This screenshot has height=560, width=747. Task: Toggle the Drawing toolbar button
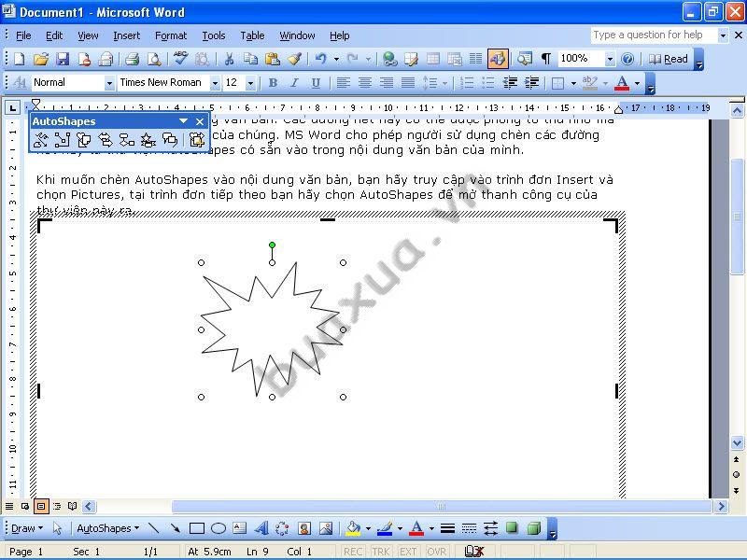tap(498, 59)
